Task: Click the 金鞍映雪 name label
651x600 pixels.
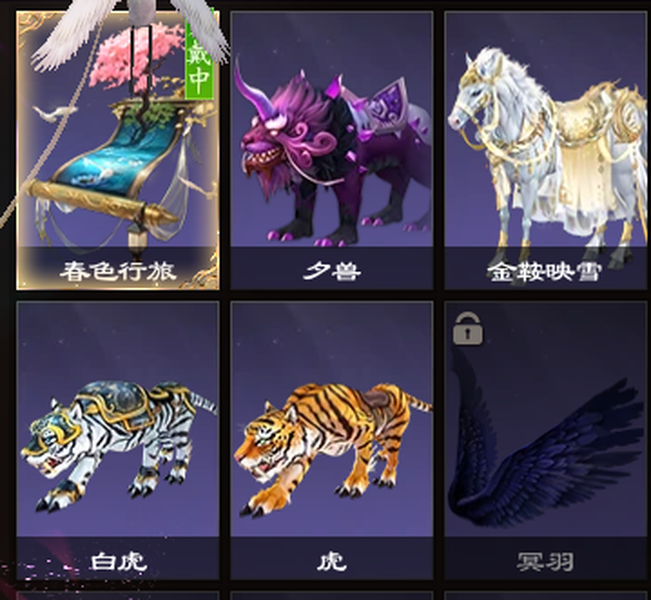Action: pos(545,272)
